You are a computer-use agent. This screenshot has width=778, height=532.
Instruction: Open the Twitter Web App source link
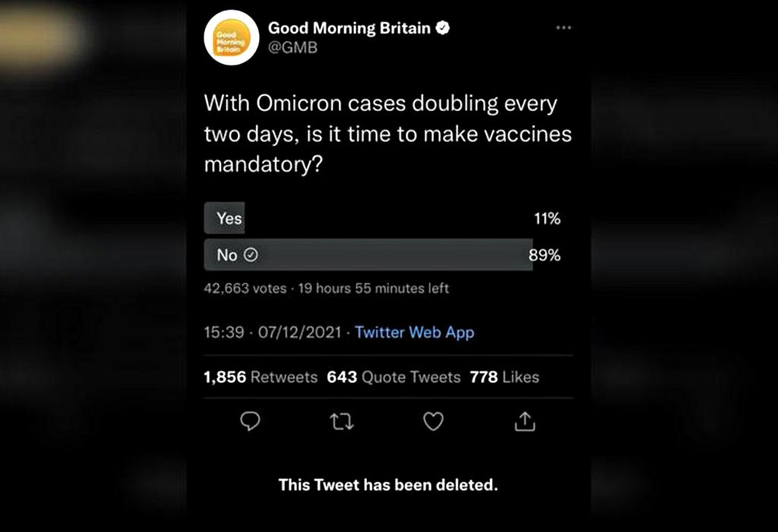point(414,332)
